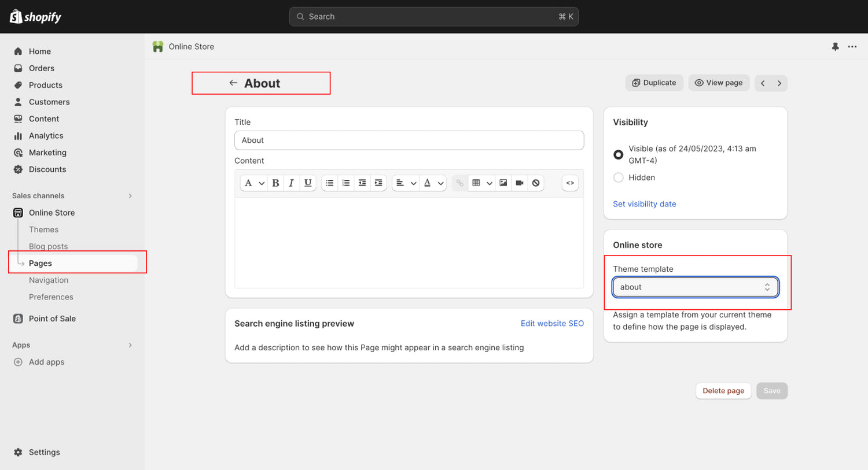Viewport: 868px width, 470px height.
Task: Insert a video into page content
Action: pos(520,183)
